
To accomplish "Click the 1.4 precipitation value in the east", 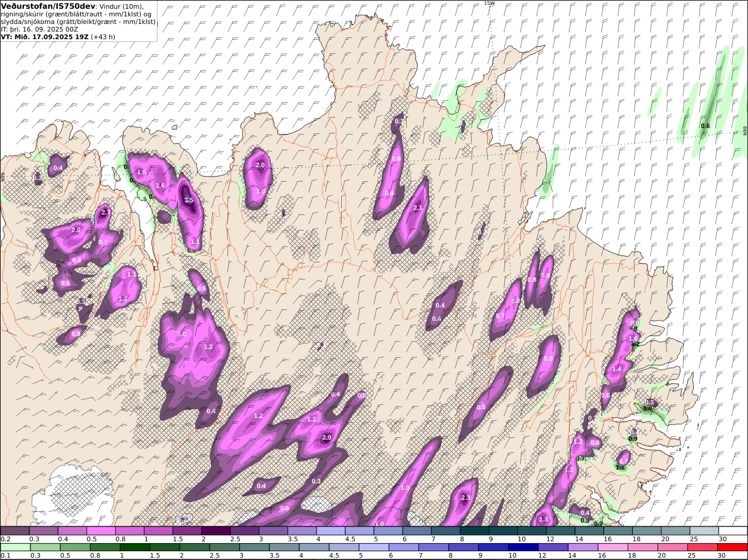I will 617,369.
